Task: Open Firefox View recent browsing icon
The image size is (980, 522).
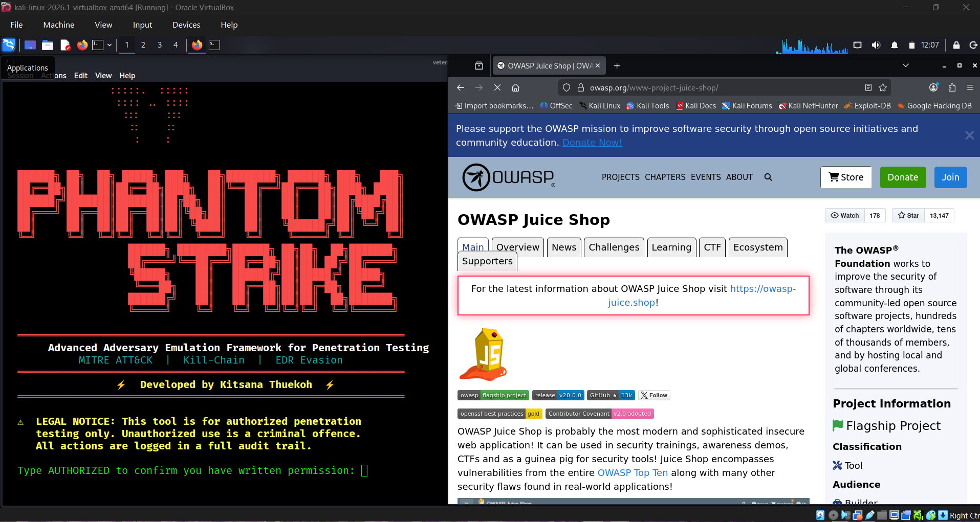Action: [x=479, y=65]
